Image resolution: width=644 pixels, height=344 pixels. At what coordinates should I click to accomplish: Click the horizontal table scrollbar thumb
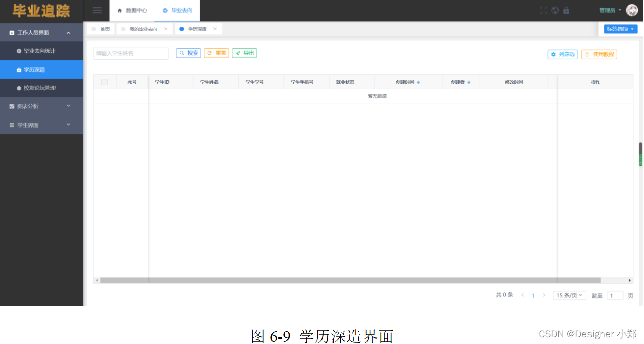(350, 280)
